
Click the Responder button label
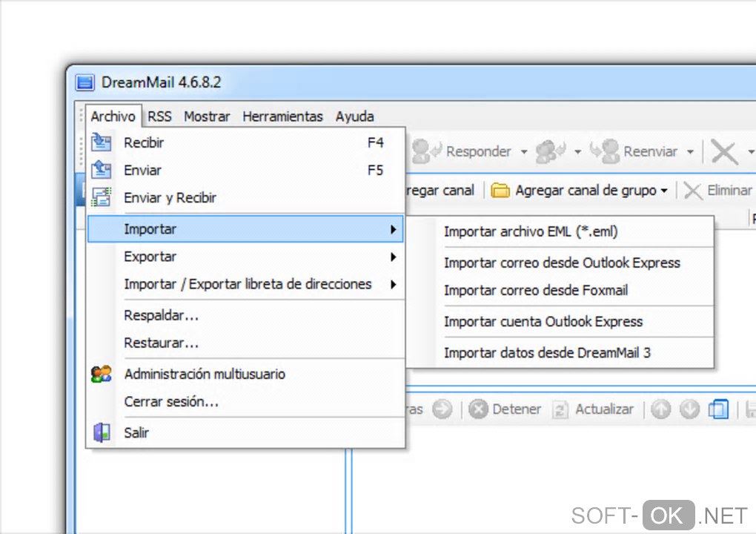[x=478, y=151]
